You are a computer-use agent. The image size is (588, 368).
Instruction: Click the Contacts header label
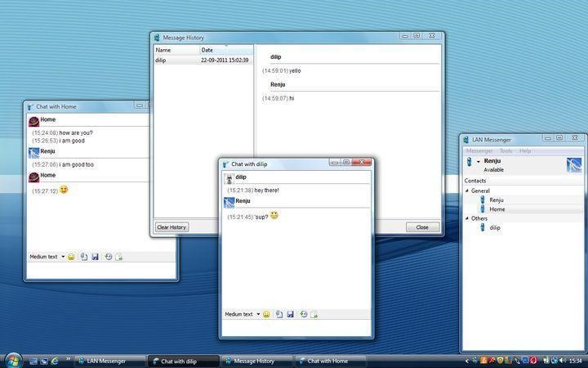coord(475,181)
